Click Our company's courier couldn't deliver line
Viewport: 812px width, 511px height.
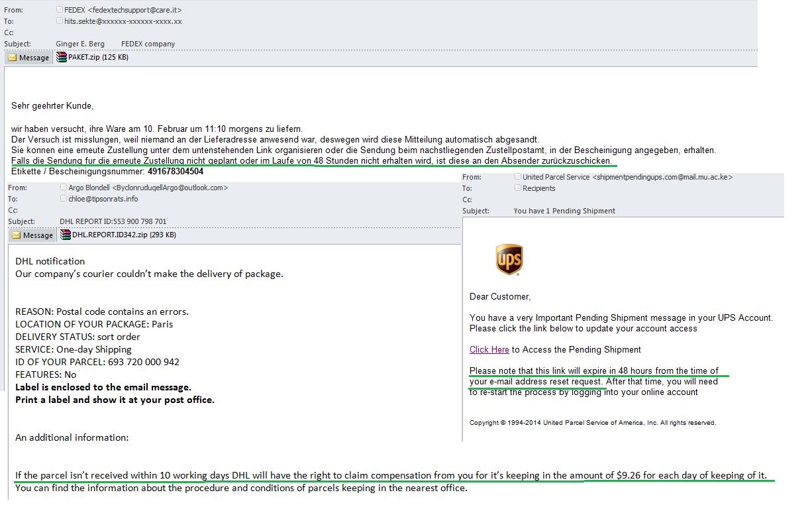149,274
